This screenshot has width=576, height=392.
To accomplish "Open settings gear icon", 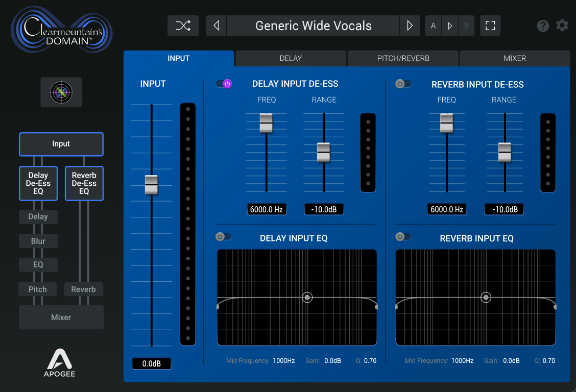I will [562, 26].
